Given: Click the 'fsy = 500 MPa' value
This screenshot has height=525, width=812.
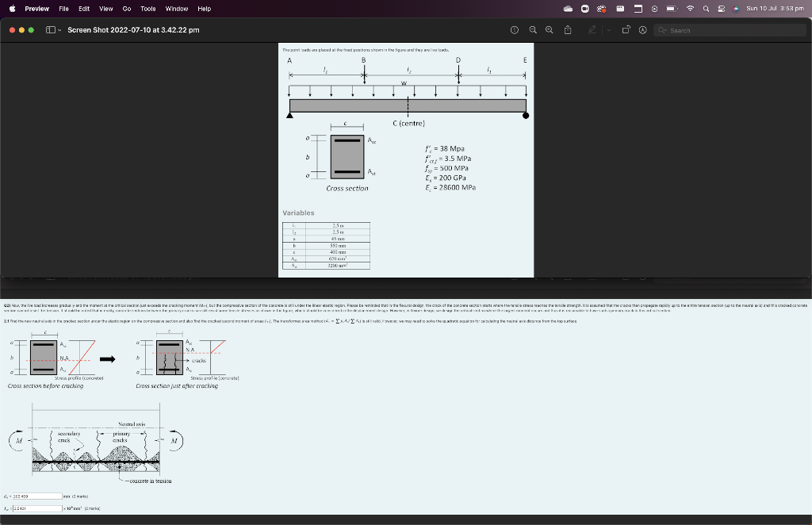Looking at the screenshot, I should pyautogui.click(x=447, y=168).
